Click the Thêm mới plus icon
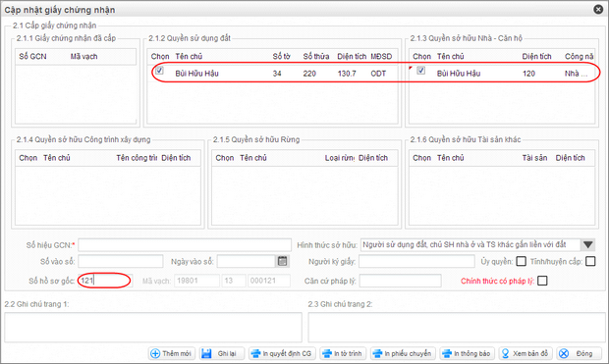 click(x=155, y=353)
